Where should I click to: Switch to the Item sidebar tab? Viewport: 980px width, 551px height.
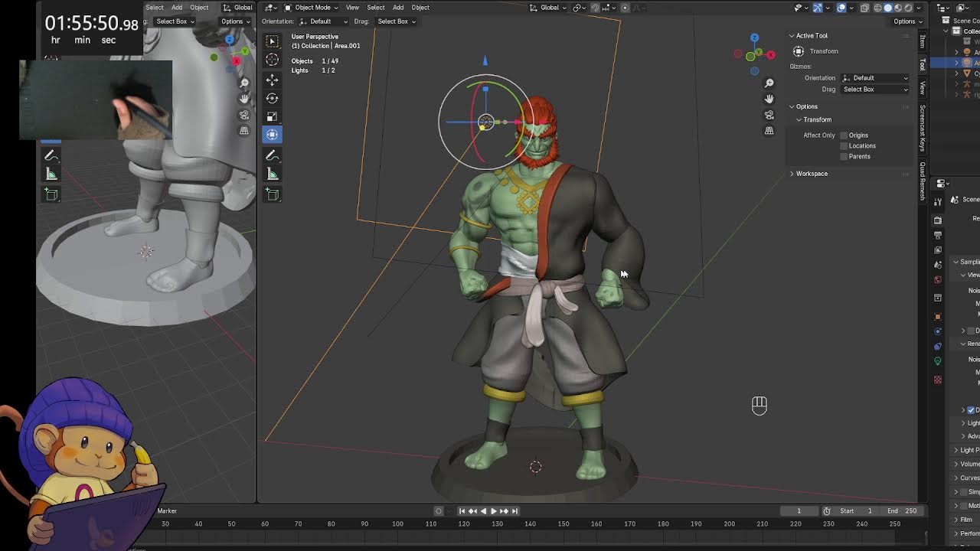tap(923, 41)
